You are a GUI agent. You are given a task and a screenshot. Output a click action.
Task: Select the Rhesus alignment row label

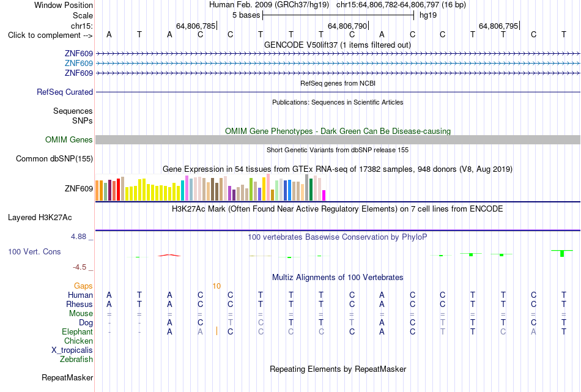80,304
